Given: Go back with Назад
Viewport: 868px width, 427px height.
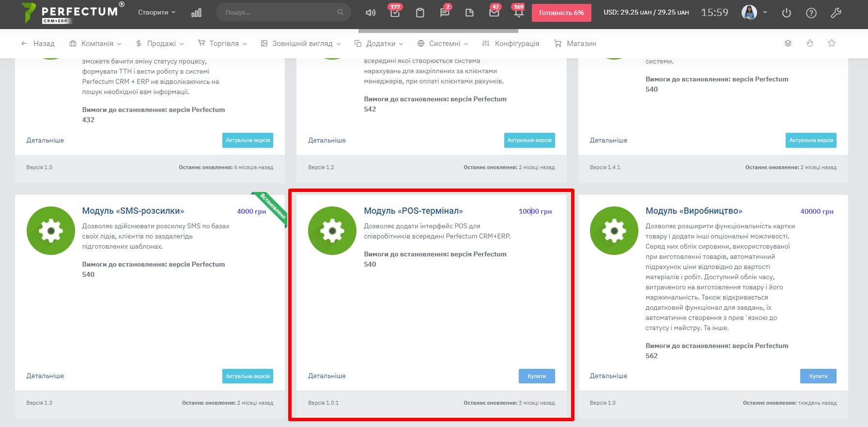Looking at the screenshot, I should [38, 43].
